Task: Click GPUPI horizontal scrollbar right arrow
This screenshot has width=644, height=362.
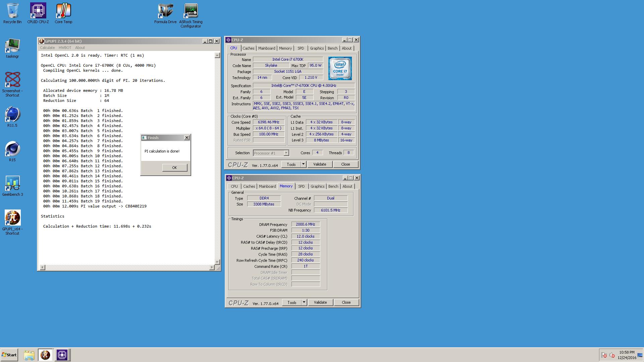Action: click(x=212, y=267)
